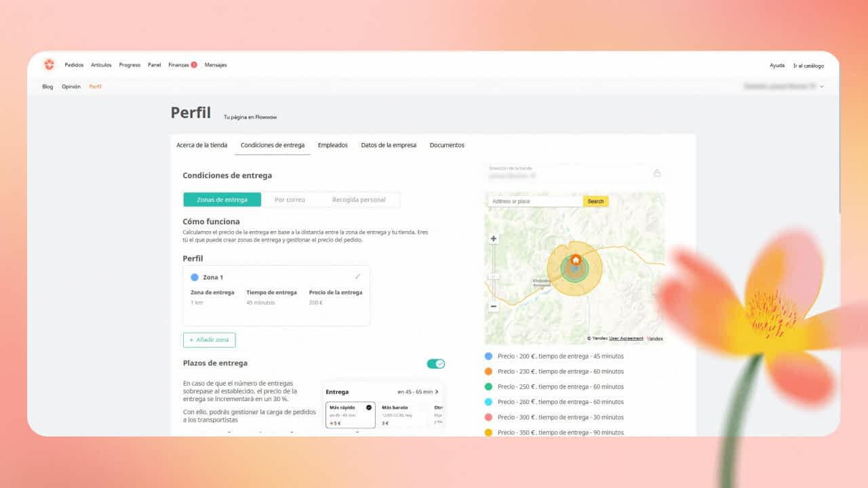Click the Más rápido checkmark icon
The height and width of the screenshot is (488, 868).
(x=368, y=407)
